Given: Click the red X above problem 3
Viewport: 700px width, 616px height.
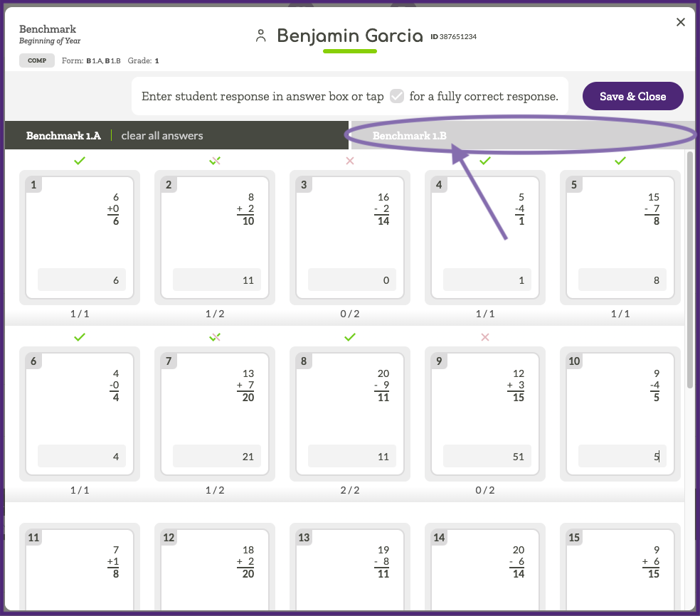Looking at the screenshot, I should [349, 161].
